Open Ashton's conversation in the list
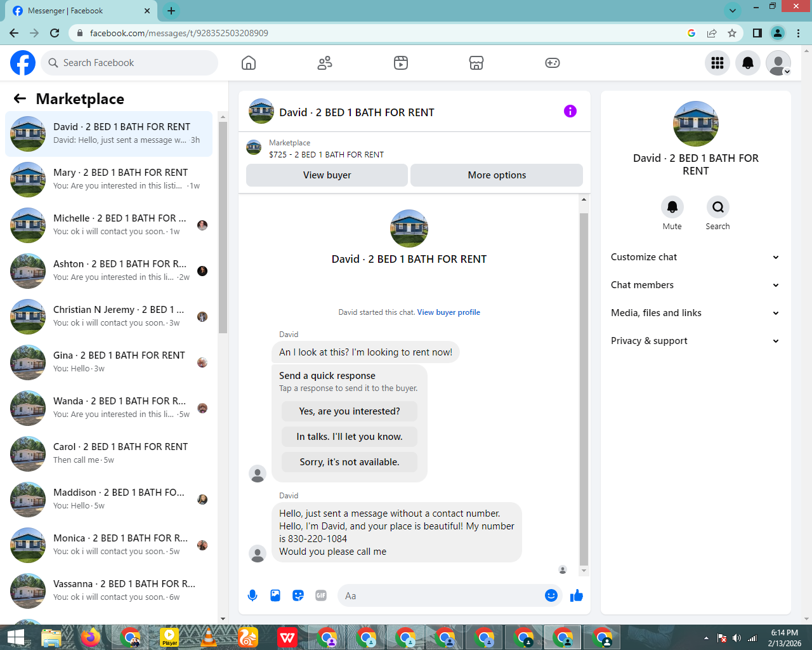812x650 pixels. (x=108, y=271)
